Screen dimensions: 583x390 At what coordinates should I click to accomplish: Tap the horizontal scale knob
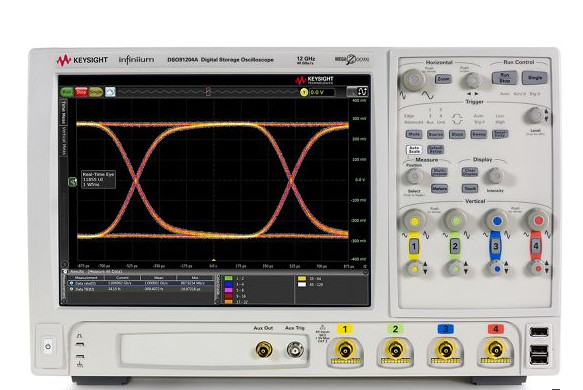413,79
